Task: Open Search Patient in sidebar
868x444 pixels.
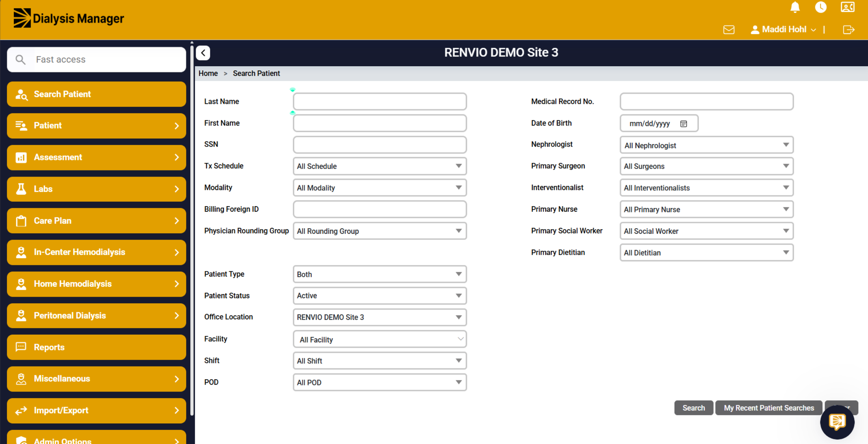Action: [97, 94]
